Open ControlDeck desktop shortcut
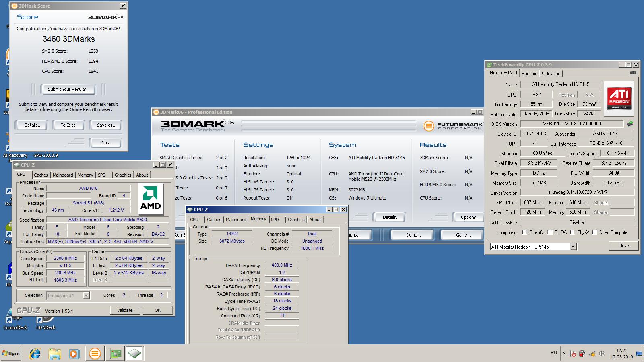Screen dimensions: 644x362 coord(15,321)
